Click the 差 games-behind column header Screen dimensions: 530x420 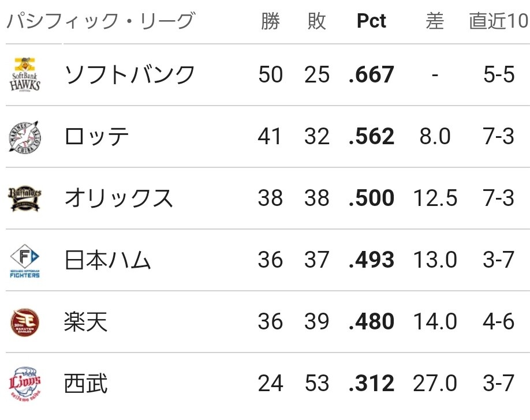point(435,21)
